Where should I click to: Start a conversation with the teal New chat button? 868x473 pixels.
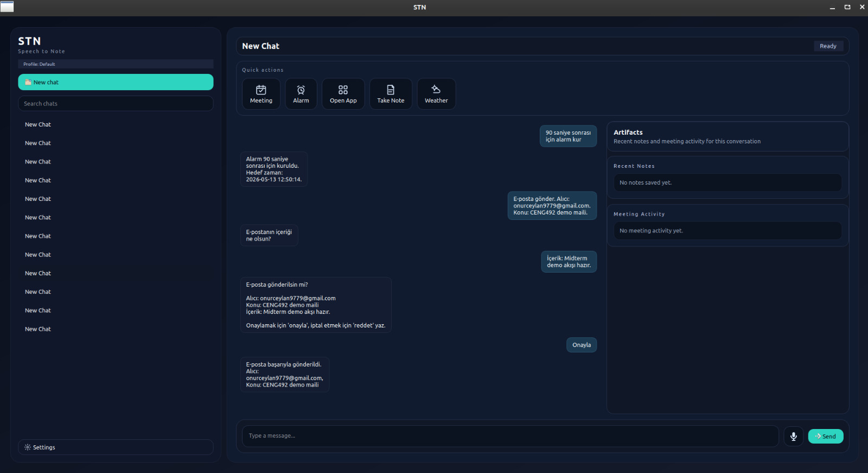[116, 82]
